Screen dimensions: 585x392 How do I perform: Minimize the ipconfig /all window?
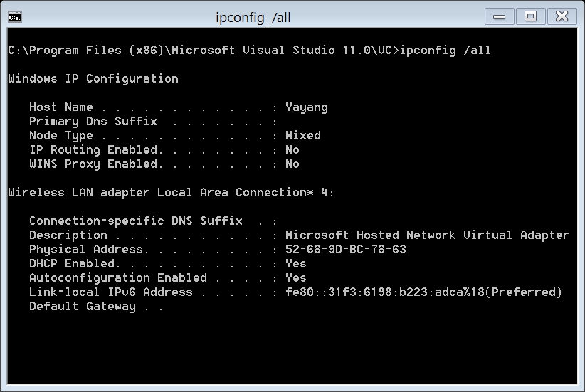click(499, 17)
